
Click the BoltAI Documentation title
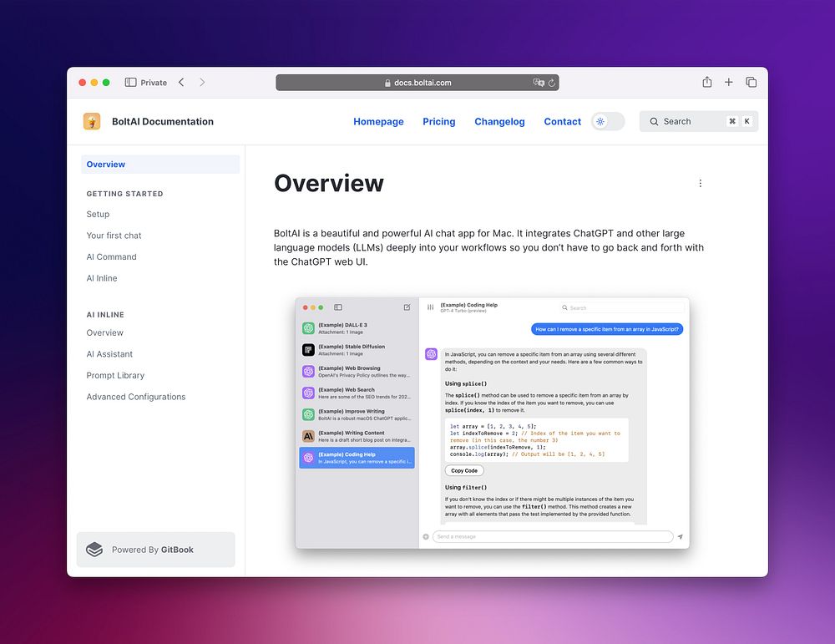pyautogui.click(x=163, y=121)
